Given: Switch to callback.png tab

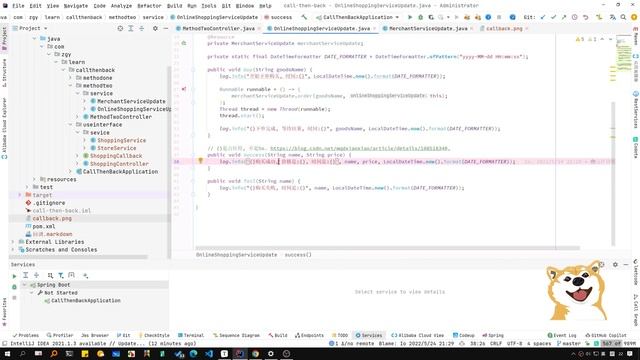Looking at the screenshot, I should (504, 29).
